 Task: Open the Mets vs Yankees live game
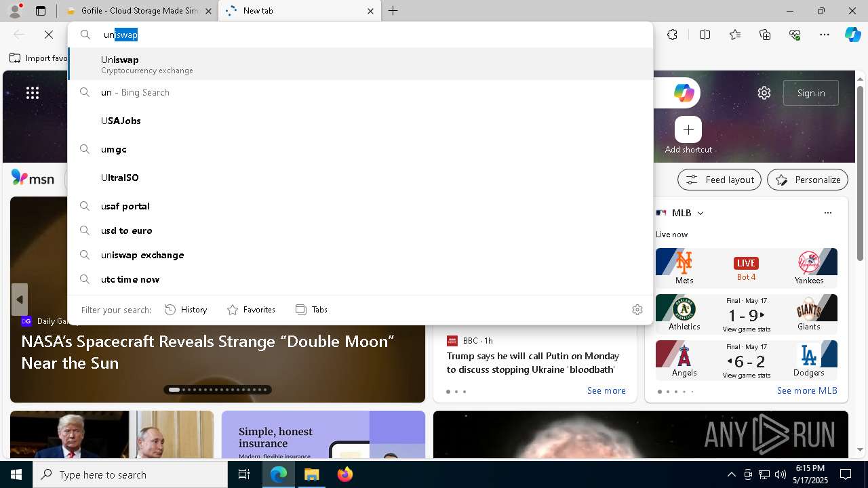(747, 268)
